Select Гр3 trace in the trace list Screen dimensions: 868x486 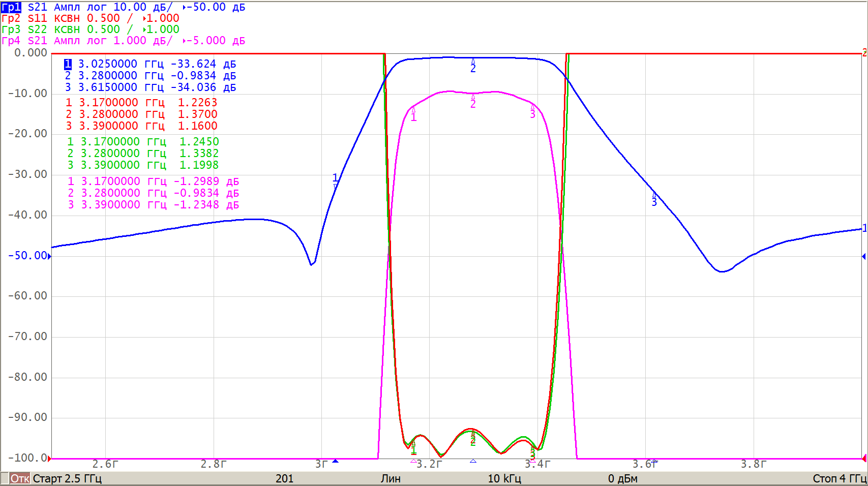(x=11, y=29)
